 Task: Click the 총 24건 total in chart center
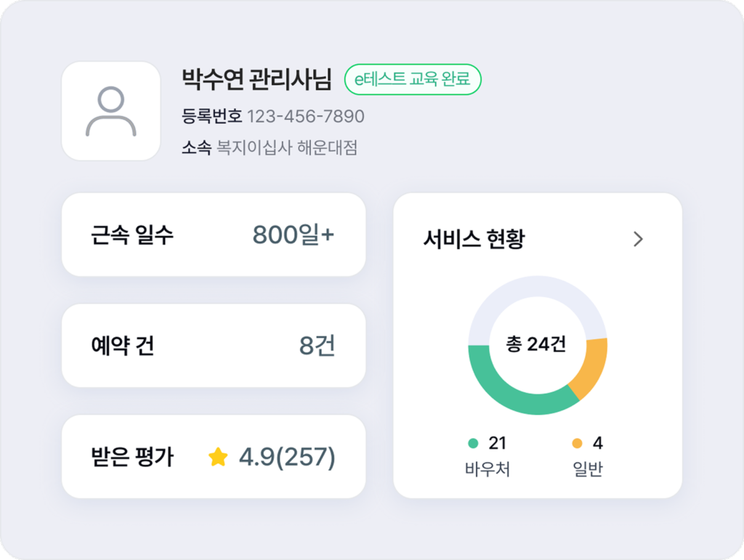pos(537,345)
